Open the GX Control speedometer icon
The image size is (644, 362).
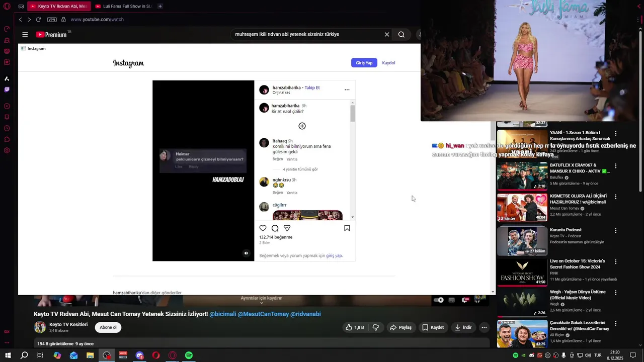pyautogui.click(x=7, y=29)
